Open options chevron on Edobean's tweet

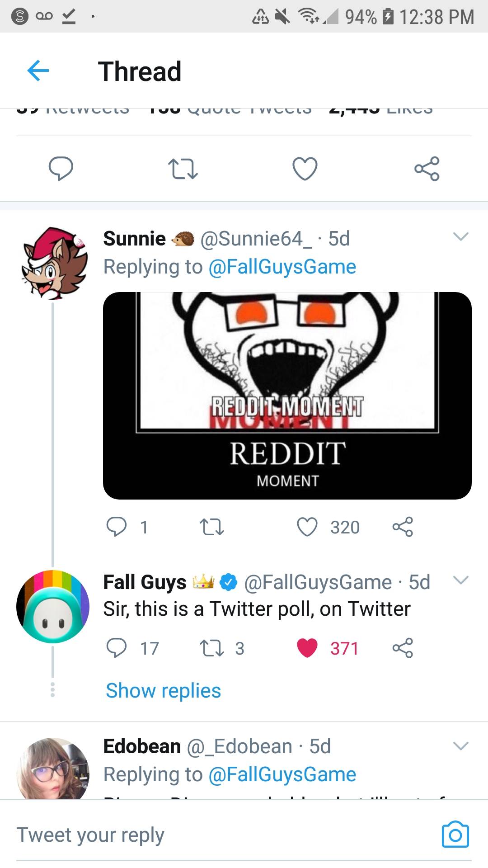[460, 745]
